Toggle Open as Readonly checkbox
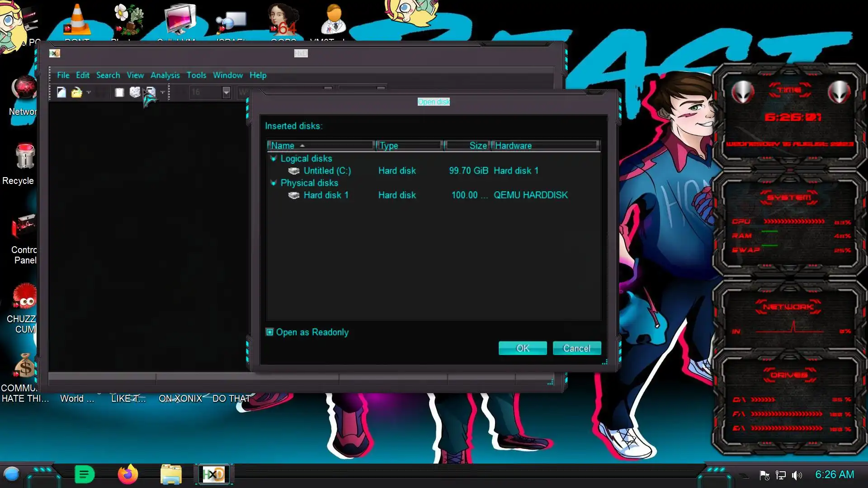 [x=270, y=332]
